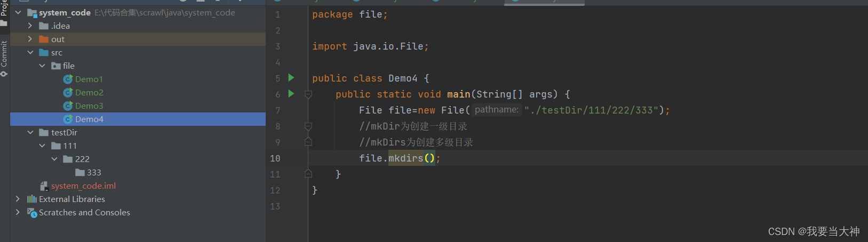Viewport: 868px width, 242px height.
Task: Click the package file declaration
Action: click(350, 14)
